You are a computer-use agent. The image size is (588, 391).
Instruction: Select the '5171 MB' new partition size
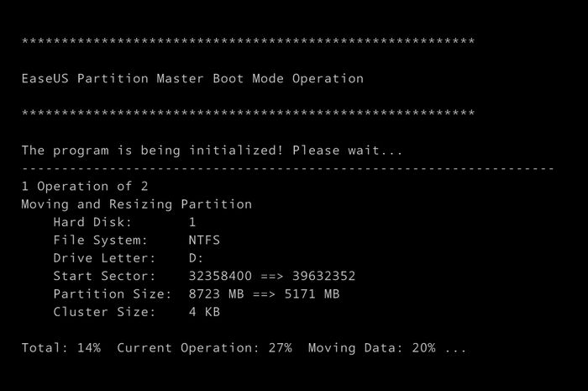312,294
